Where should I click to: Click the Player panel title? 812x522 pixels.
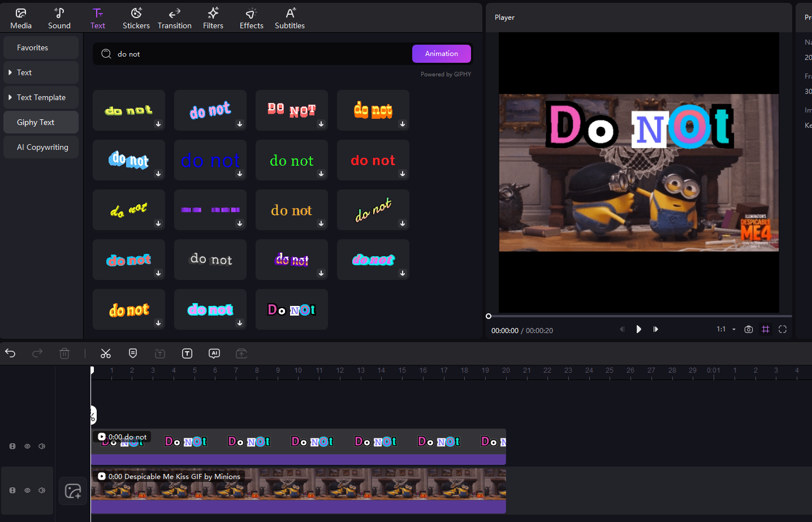click(504, 18)
